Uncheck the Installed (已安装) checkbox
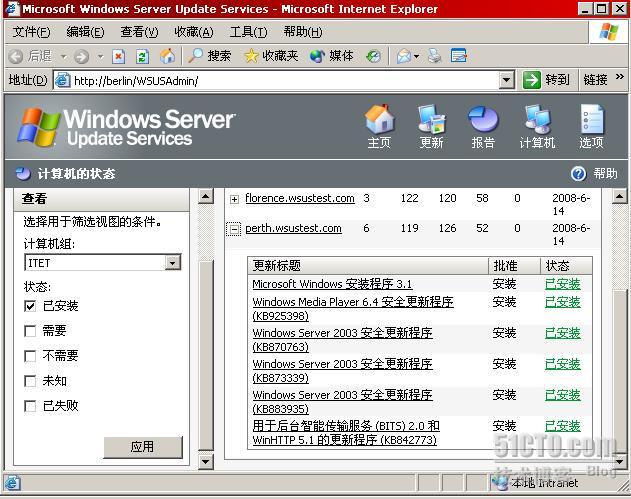Screen dimensions: 631x499 coord(30,306)
